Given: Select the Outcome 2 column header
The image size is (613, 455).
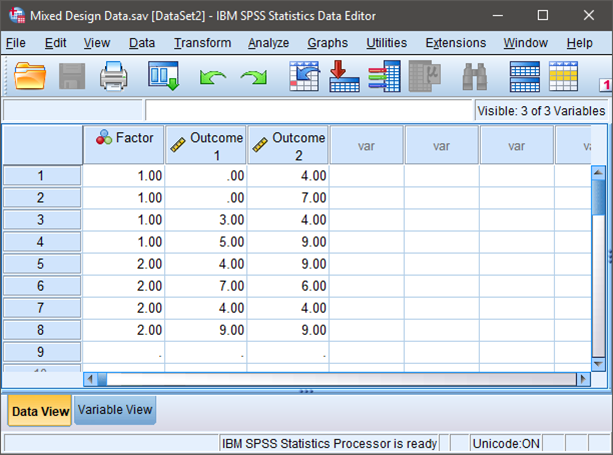Looking at the screenshot, I should point(288,145).
